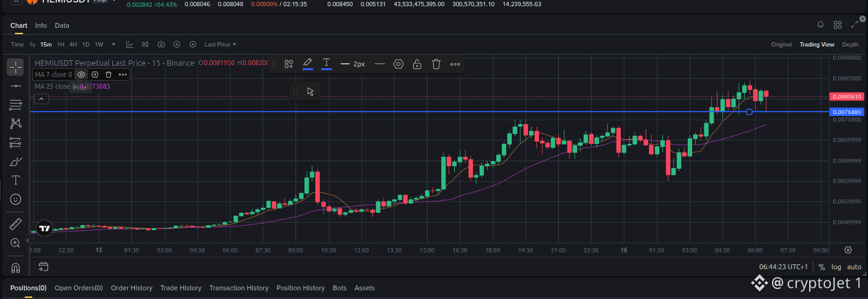Select the horizontal line handle on chart
The height and width of the screenshot is (299, 868).
[x=750, y=112]
